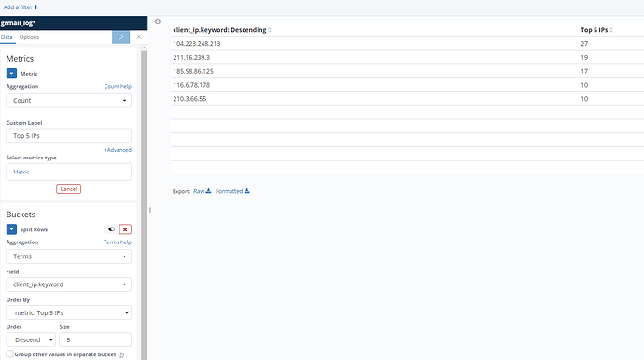Remove the Split Rows bucket with red X
The width and height of the screenshot is (644, 360).
pos(125,229)
